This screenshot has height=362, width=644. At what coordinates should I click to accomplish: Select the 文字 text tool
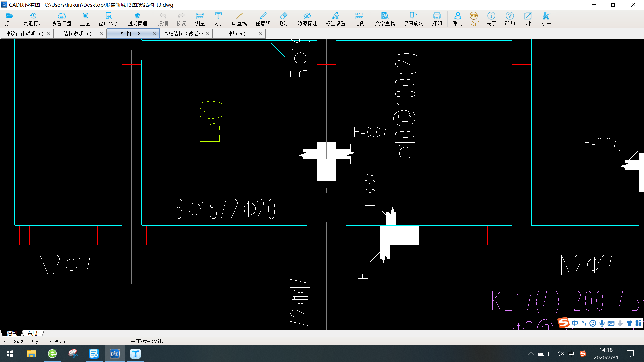click(x=218, y=19)
